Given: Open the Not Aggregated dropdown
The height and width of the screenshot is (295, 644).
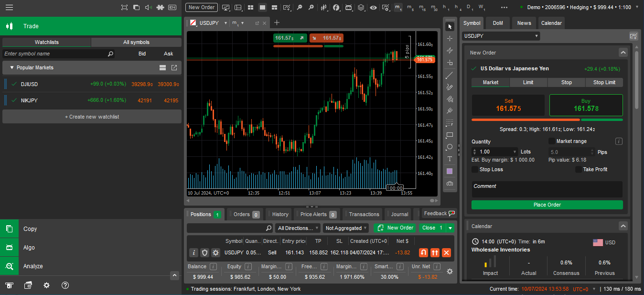Looking at the screenshot, I should coord(345,228).
